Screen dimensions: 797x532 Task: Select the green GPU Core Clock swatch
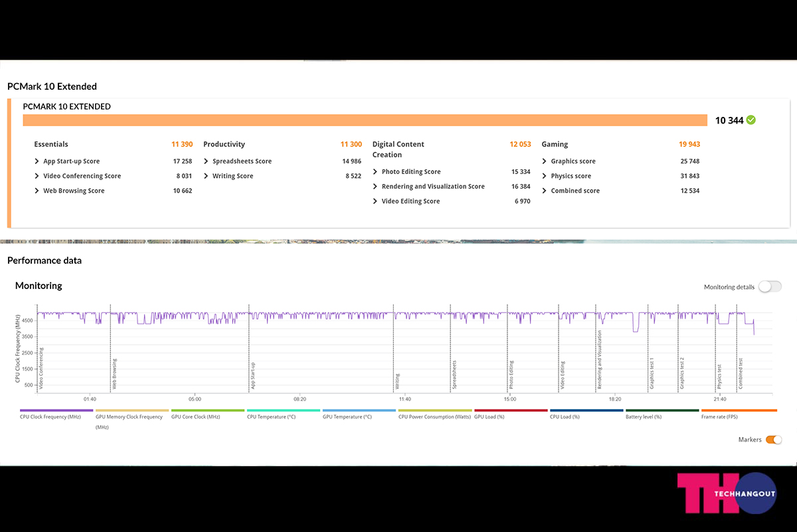pos(209,410)
